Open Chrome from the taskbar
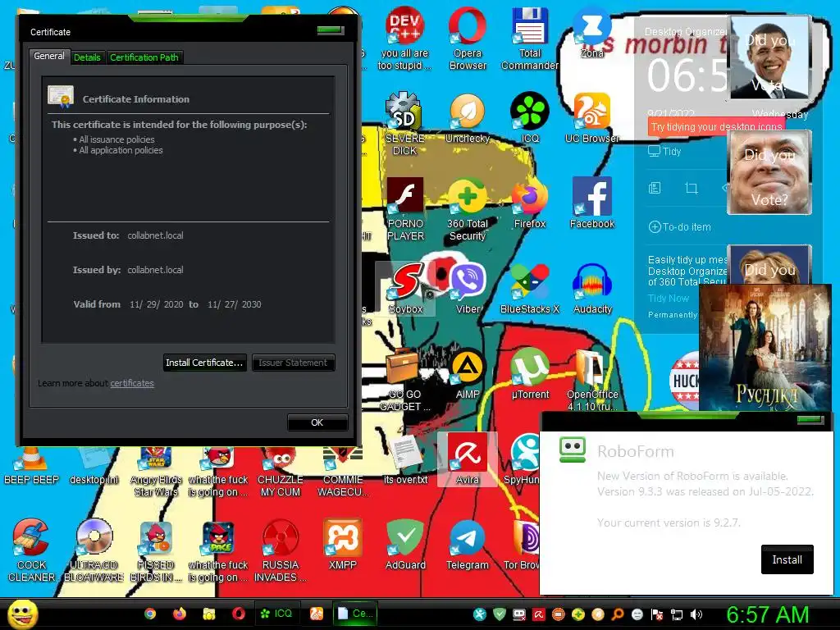The height and width of the screenshot is (630, 840). (x=150, y=614)
